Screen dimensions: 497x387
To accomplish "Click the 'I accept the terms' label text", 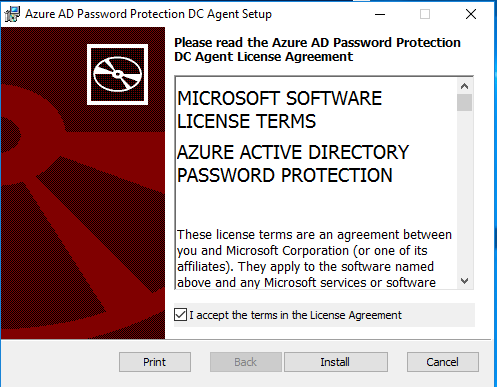I will (x=295, y=315).
